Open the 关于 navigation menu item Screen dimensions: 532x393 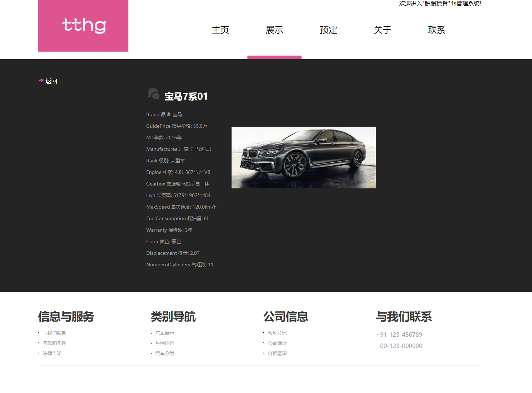383,30
